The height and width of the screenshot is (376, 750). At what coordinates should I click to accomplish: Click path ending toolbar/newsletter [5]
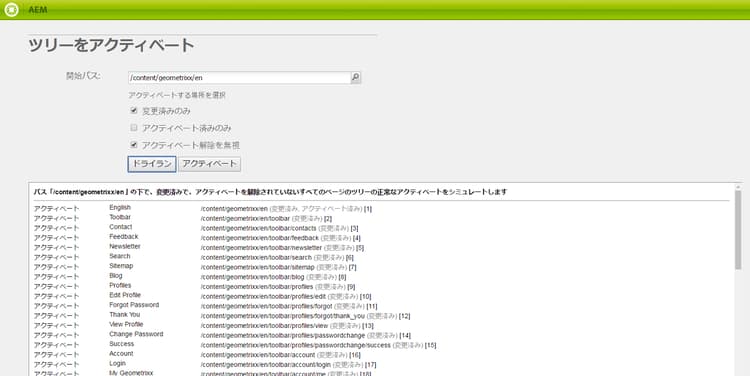point(282,248)
